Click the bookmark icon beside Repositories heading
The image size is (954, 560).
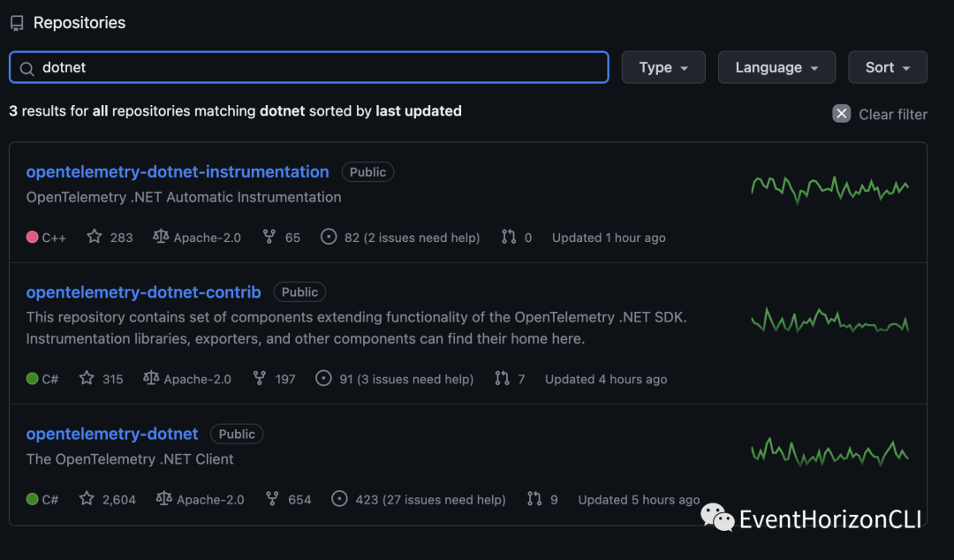point(16,22)
